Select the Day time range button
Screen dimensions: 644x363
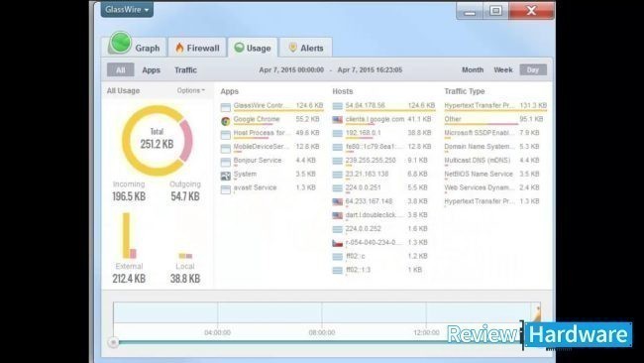(533, 69)
